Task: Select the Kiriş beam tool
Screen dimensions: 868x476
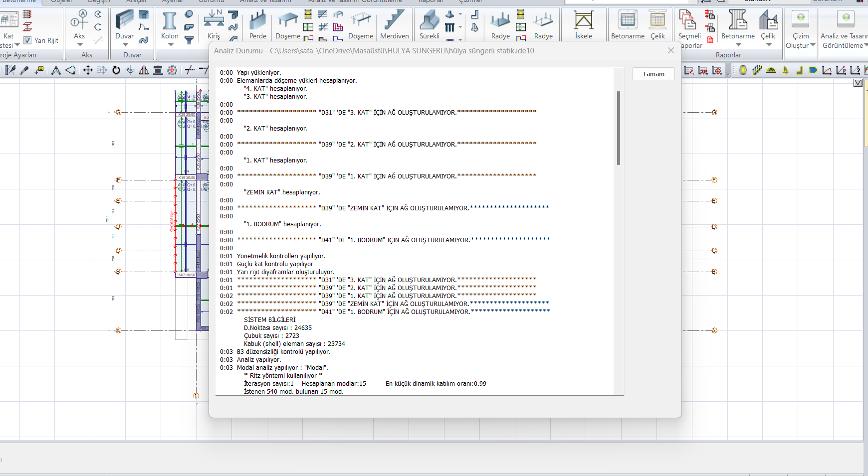Action: pyautogui.click(x=214, y=24)
